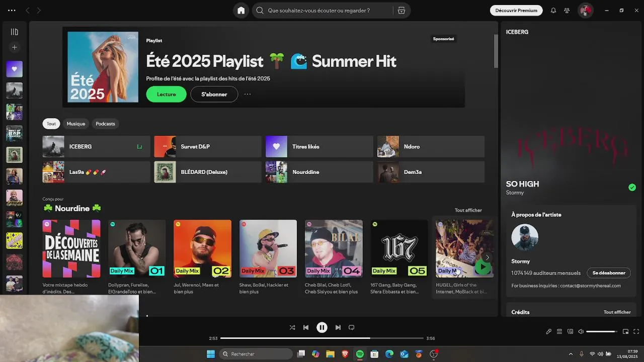Click Tout afficher above Daily Mixes
Screen dimensions: 644x362
468,210
